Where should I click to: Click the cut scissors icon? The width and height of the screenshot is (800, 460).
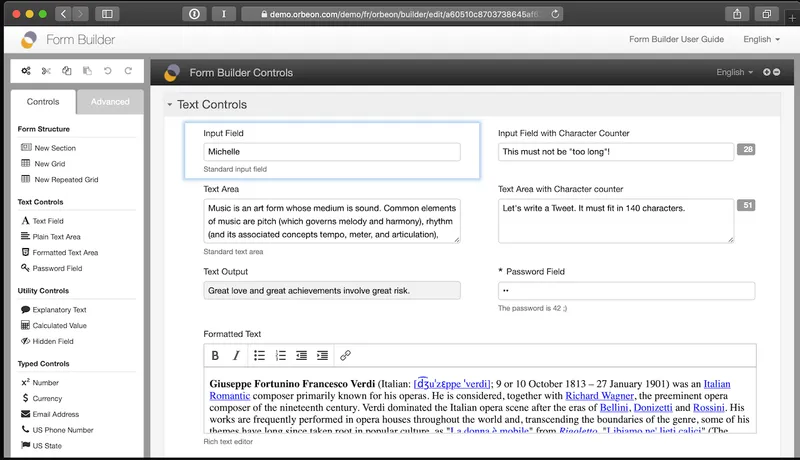coord(46,71)
